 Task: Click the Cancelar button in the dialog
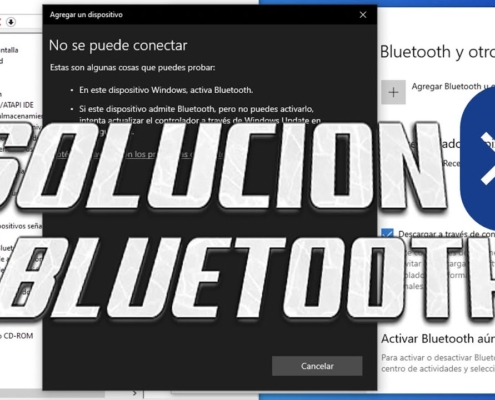(x=317, y=366)
